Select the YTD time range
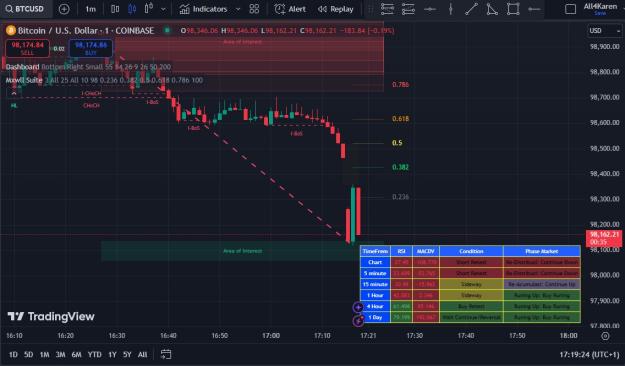 94,354
